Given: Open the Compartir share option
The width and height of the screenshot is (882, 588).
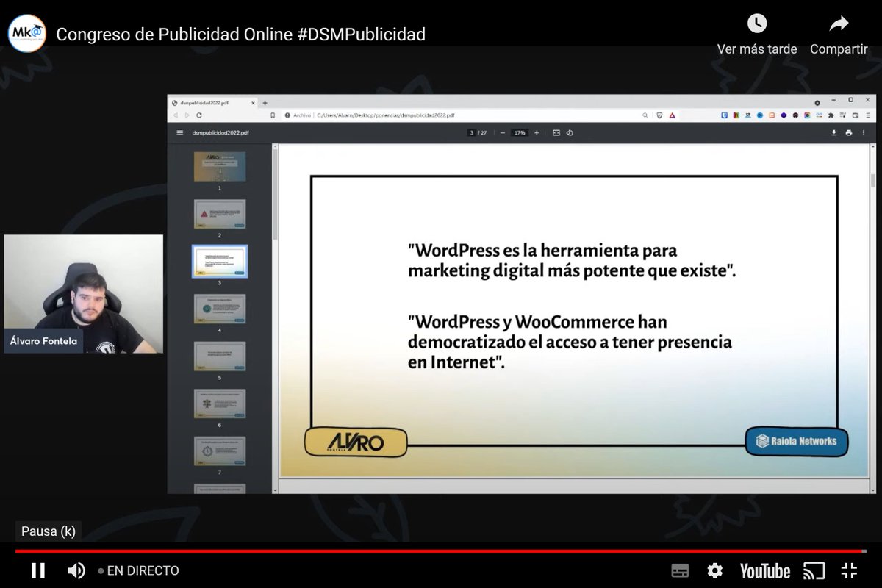Looking at the screenshot, I should (839, 34).
